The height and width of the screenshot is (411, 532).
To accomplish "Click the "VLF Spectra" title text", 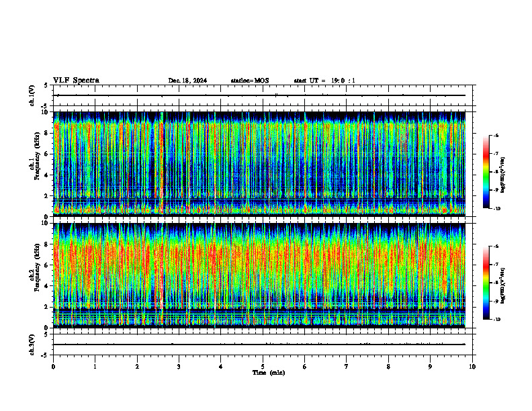I will tap(76, 81).
